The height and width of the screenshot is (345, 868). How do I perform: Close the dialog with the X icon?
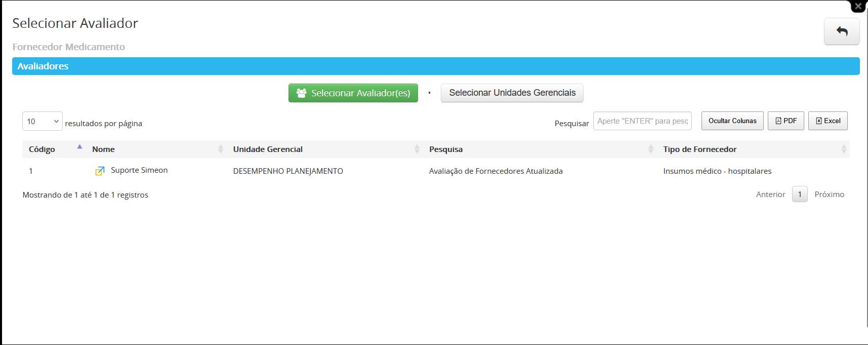[858, 6]
